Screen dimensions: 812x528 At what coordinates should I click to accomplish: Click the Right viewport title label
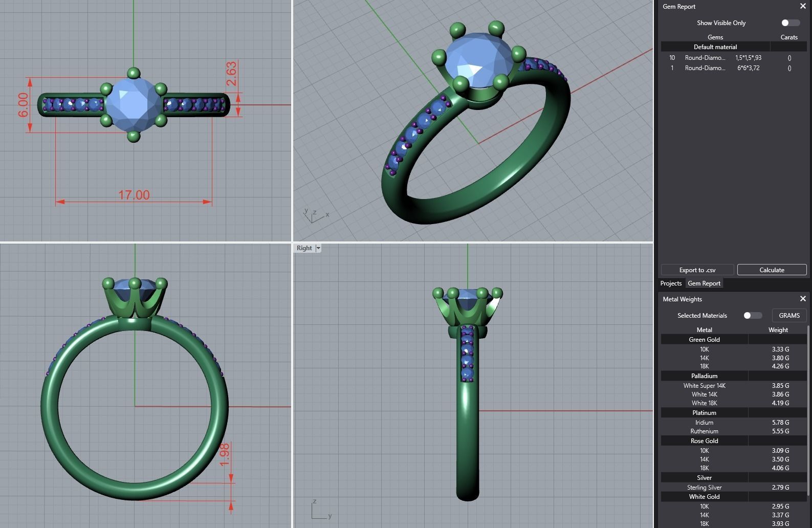click(304, 248)
